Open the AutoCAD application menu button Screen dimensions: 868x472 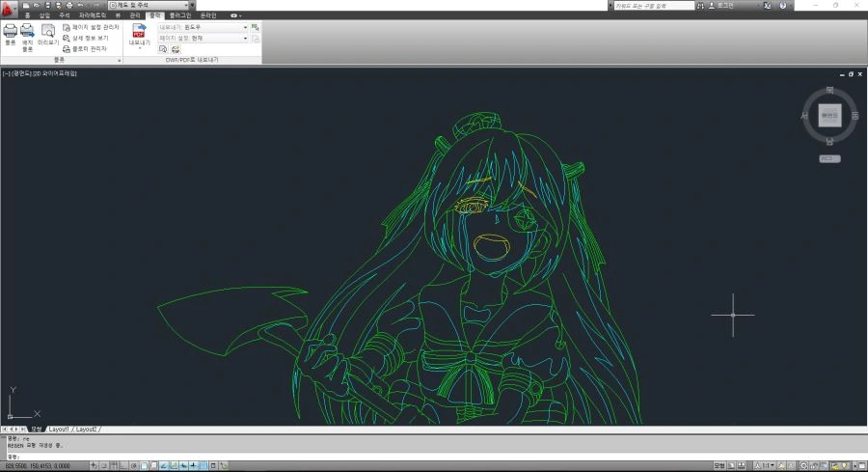coord(8,9)
